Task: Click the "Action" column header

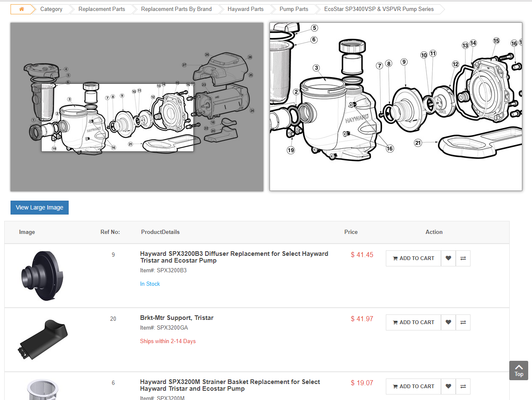Action: 434,232
